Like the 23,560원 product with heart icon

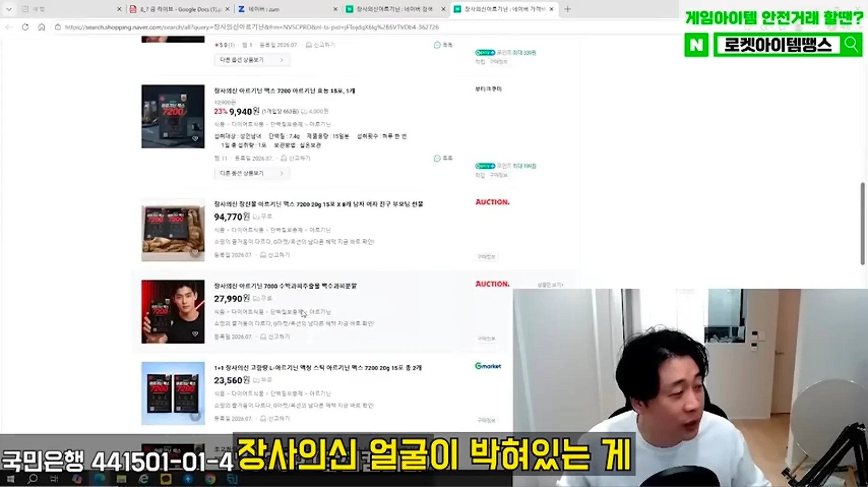[x=195, y=416]
